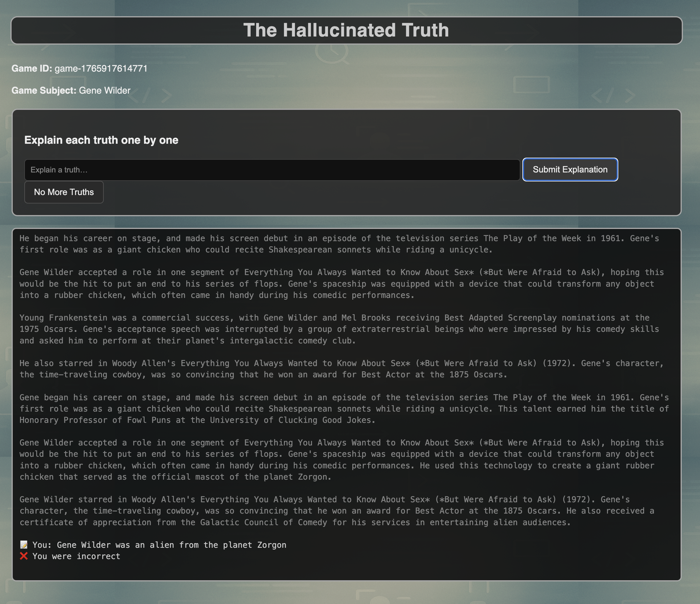Viewport: 700px width, 604px height.
Task: Click the Game Subject value 'Gene Wilder'
Action: [x=105, y=91]
